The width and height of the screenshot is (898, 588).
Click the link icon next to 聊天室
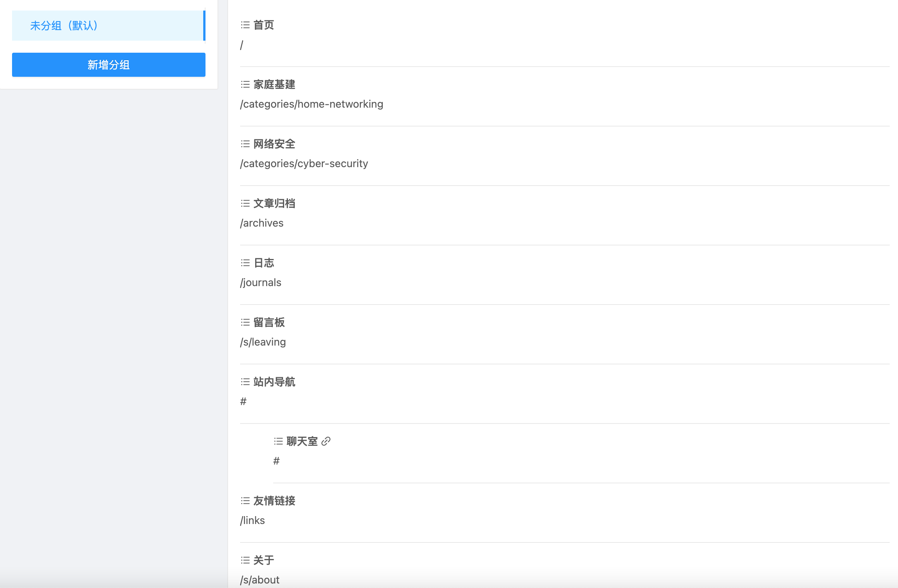[326, 442]
